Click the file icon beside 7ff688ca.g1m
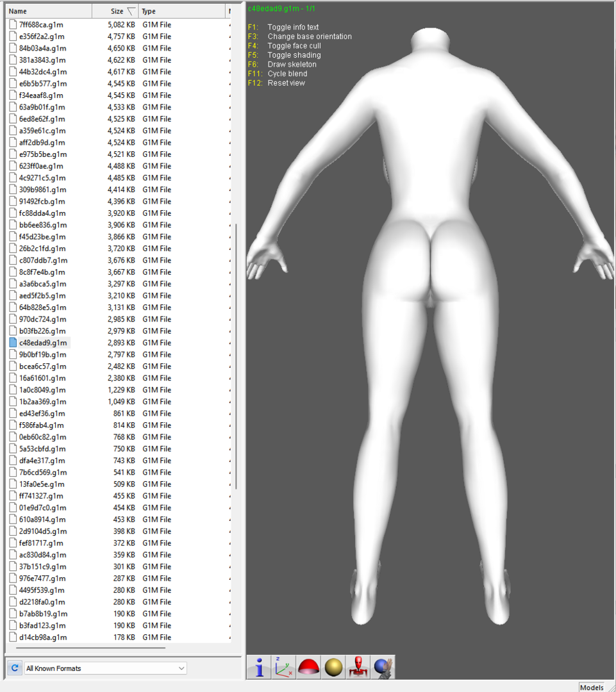Screen dimensions: 616x692 point(13,25)
